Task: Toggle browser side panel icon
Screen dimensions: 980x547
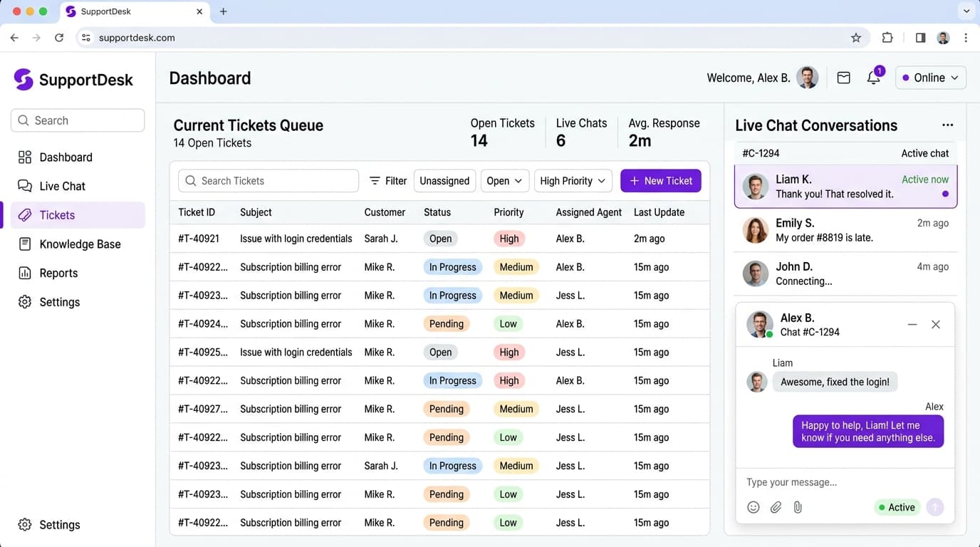Action: [x=920, y=38]
